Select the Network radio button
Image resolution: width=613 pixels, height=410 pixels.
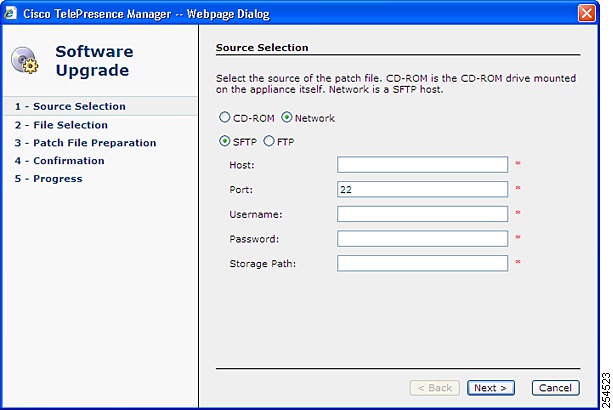point(287,117)
